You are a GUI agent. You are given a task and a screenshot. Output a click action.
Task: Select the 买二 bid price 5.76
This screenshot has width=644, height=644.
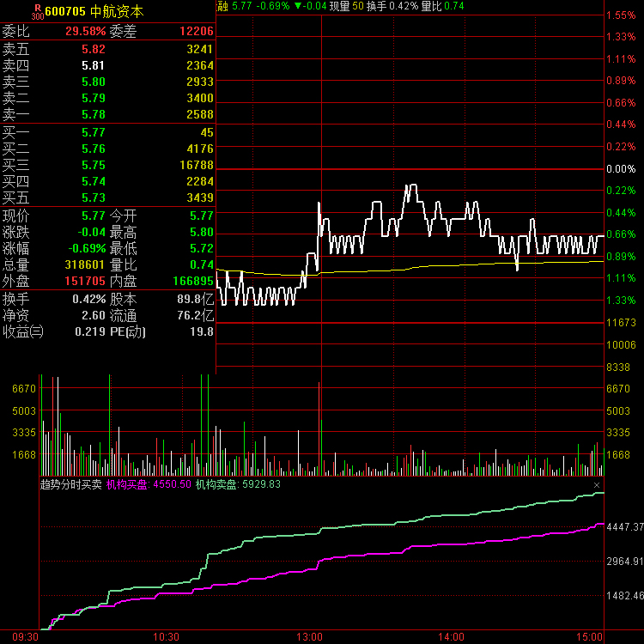pos(94,149)
